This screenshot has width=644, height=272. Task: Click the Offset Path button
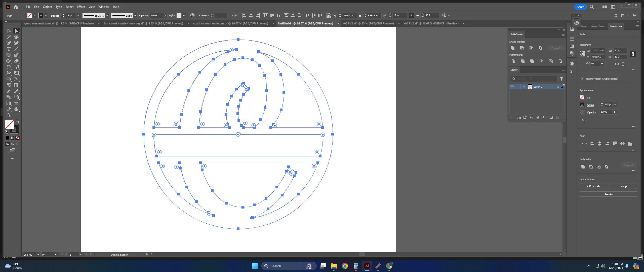point(593,186)
